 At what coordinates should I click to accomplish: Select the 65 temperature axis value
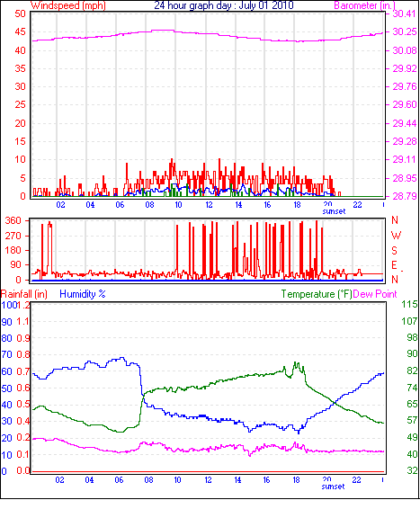(412, 404)
